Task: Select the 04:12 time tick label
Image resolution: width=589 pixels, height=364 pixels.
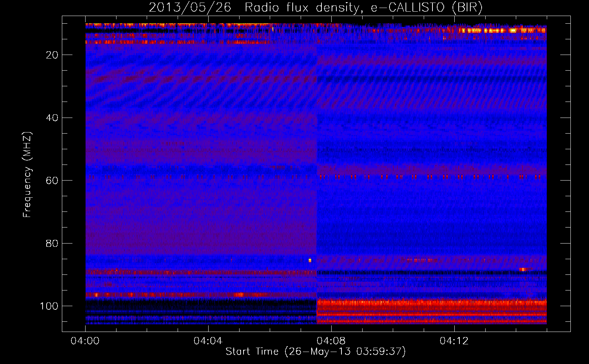Action: pyautogui.click(x=454, y=341)
